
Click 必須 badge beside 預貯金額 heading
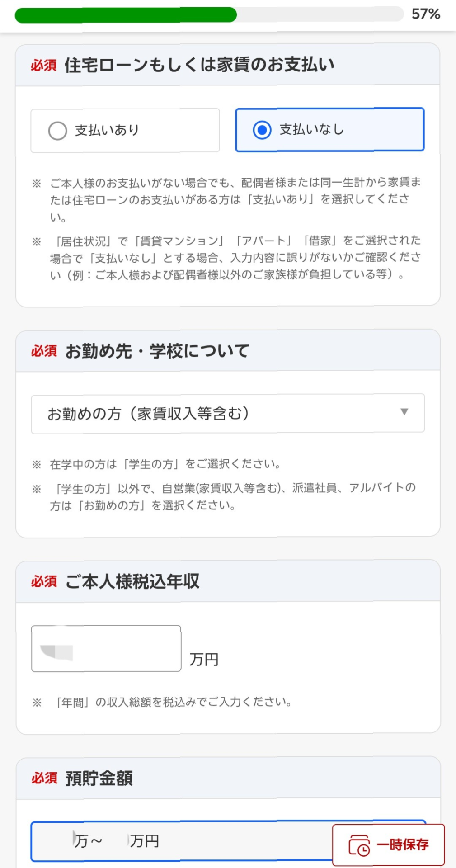pos(44,778)
